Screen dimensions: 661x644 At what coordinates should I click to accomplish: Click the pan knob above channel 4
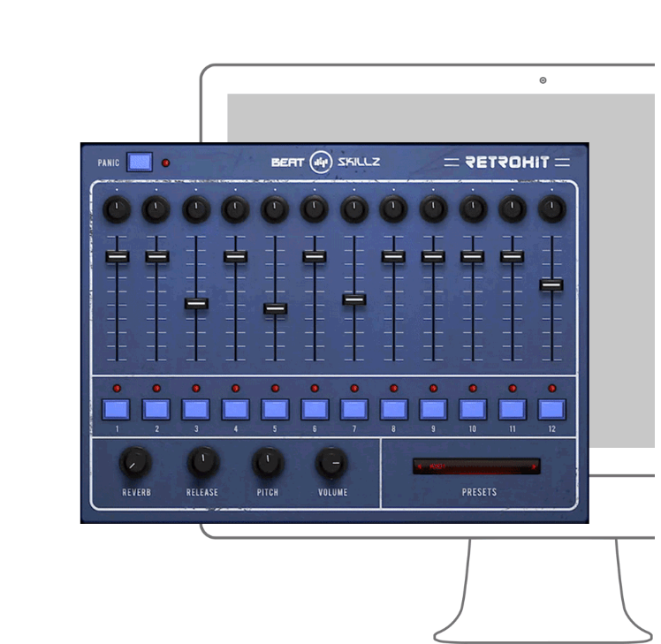point(235,208)
